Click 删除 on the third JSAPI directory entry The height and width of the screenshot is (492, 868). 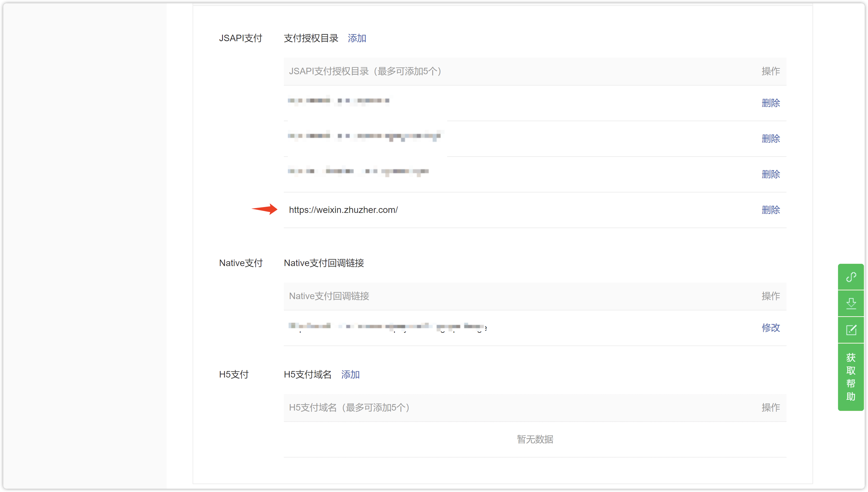[x=770, y=174]
